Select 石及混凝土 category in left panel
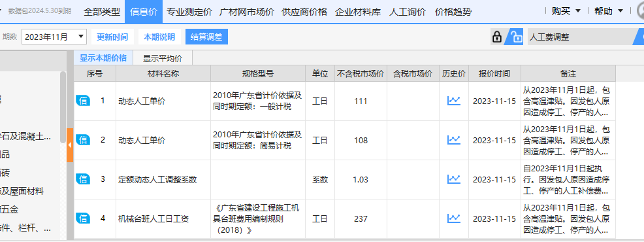This screenshot has height=242, width=644. pos(25,136)
